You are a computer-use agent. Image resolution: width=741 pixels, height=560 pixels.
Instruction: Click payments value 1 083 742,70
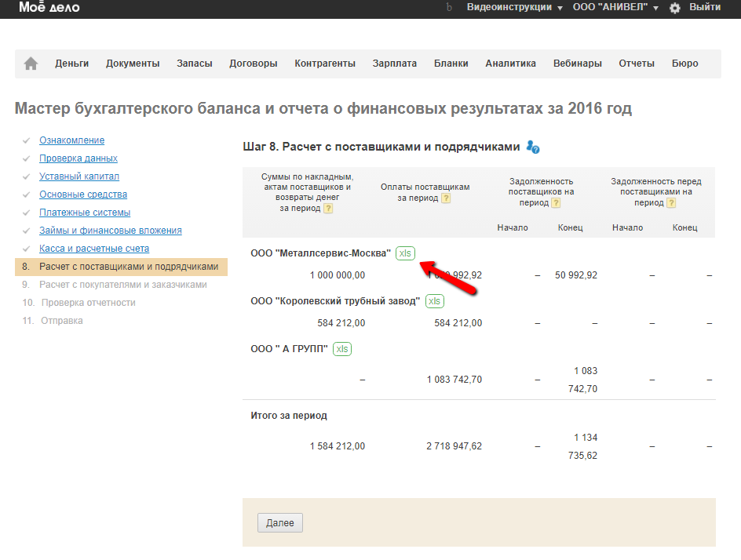click(x=454, y=380)
